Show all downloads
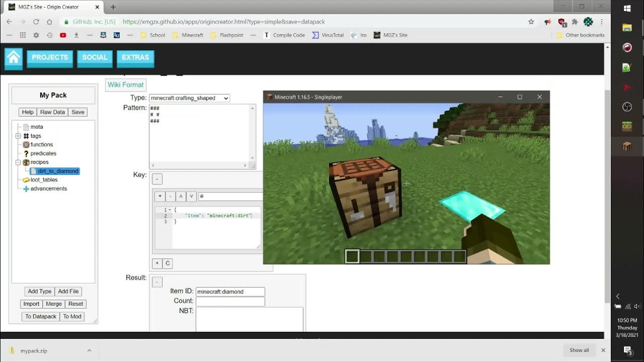This screenshot has width=644, height=362. [x=579, y=350]
